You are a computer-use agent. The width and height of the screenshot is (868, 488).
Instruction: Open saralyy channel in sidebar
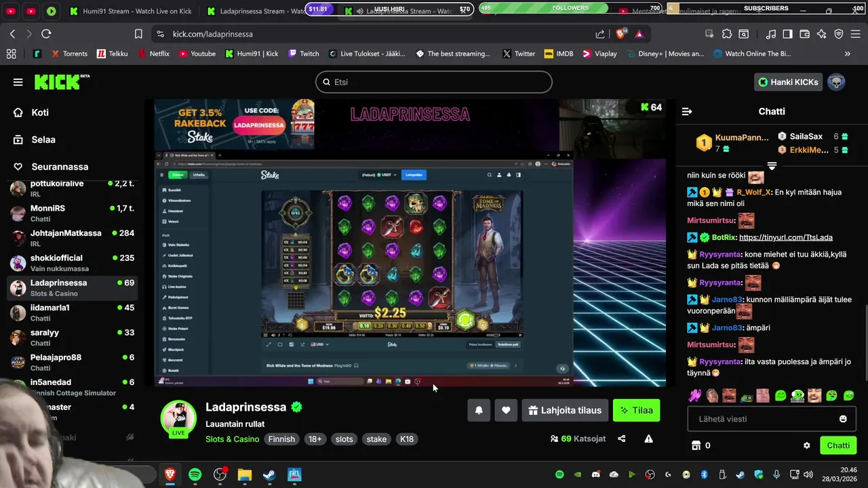[x=72, y=338]
